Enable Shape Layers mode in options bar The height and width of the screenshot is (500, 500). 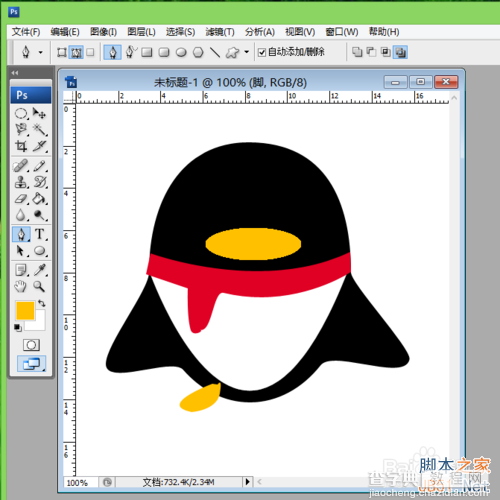coord(61,52)
